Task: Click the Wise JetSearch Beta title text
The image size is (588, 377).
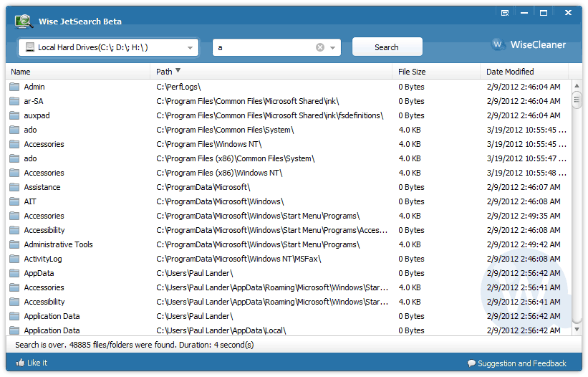Action: 80,22
